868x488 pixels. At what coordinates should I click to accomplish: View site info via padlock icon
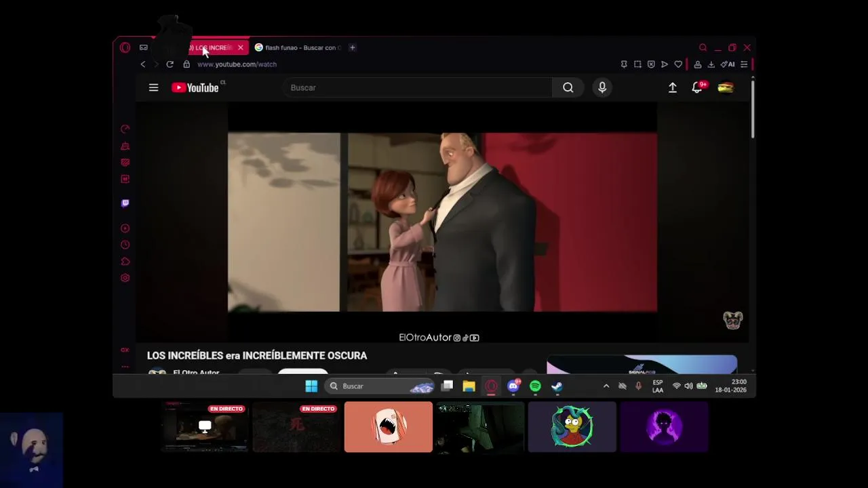[x=186, y=64]
